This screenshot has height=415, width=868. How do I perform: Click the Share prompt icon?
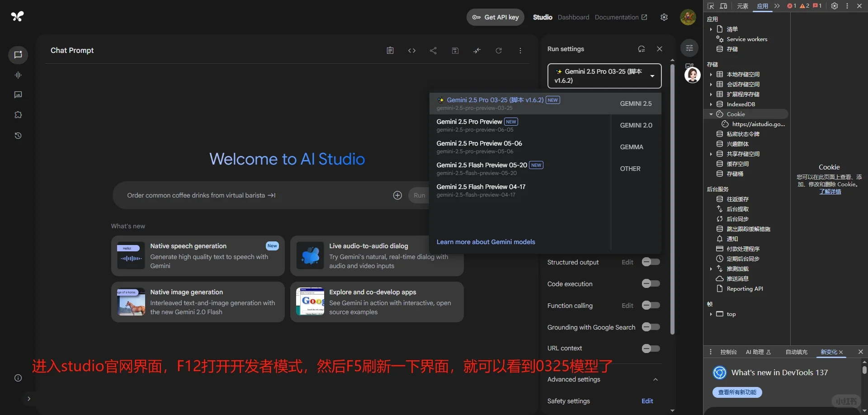pos(434,50)
